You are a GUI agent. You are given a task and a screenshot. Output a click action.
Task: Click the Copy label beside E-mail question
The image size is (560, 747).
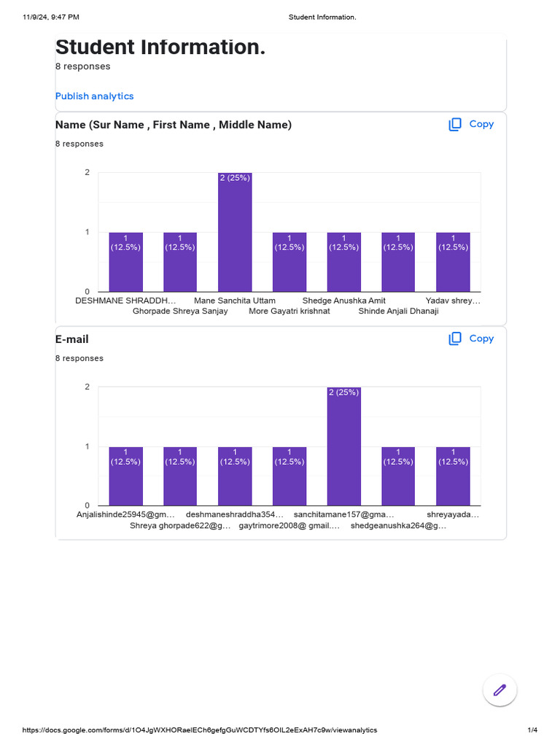tap(481, 338)
